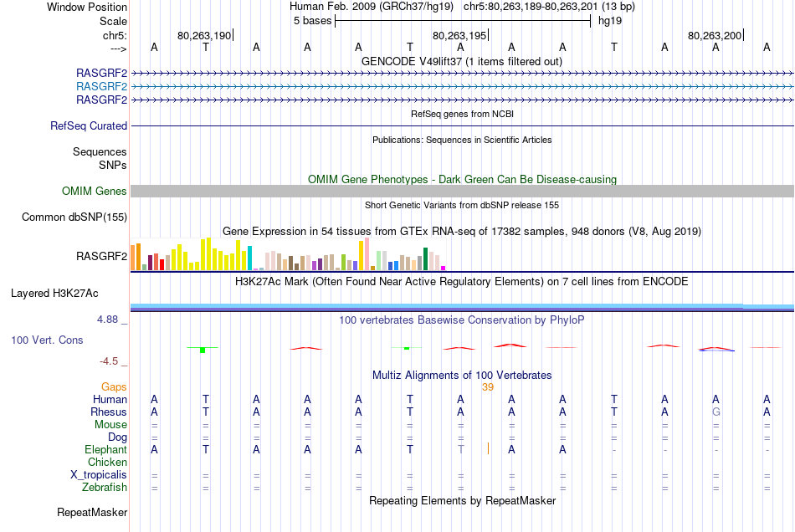Click the light blue RASGRF2 intron arrow line

[x=462, y=87]
